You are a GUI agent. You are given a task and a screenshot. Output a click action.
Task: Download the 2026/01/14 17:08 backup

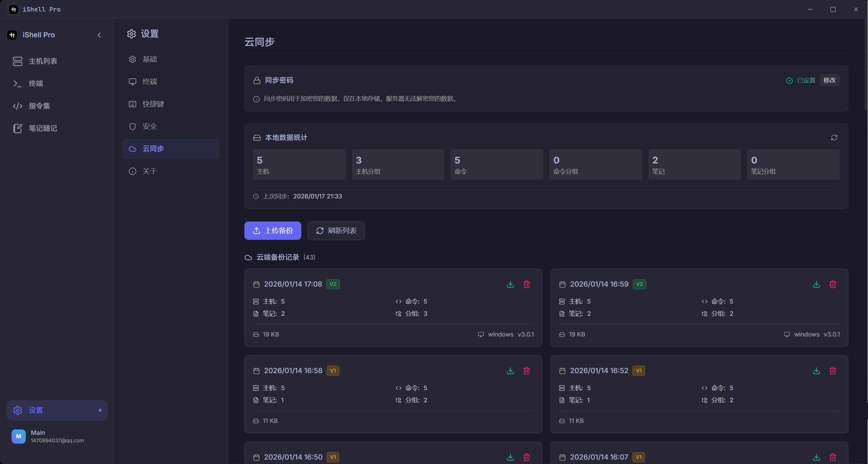coord(510,284)
